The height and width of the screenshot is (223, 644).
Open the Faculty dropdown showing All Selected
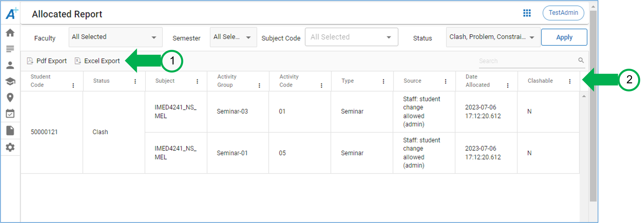coord(115,37)
